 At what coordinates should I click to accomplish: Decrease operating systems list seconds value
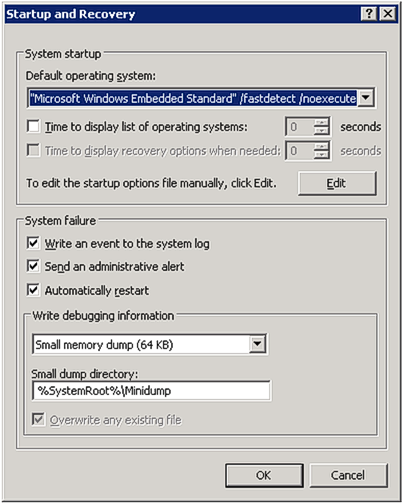(321, 131)
